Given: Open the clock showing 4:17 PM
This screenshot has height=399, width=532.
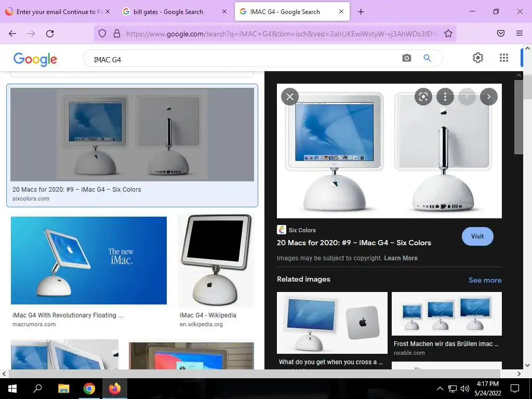Looking at the screenshot, I should (x=487, y=389).
